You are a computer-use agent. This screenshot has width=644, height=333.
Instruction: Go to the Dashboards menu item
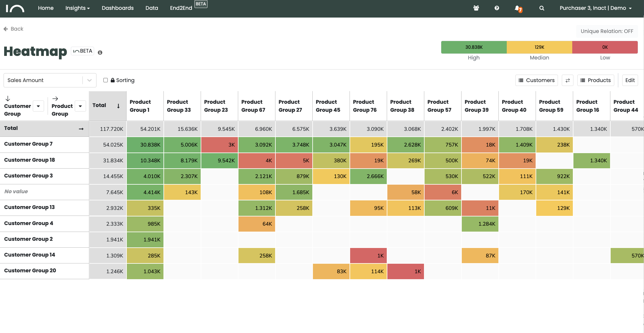118,8
